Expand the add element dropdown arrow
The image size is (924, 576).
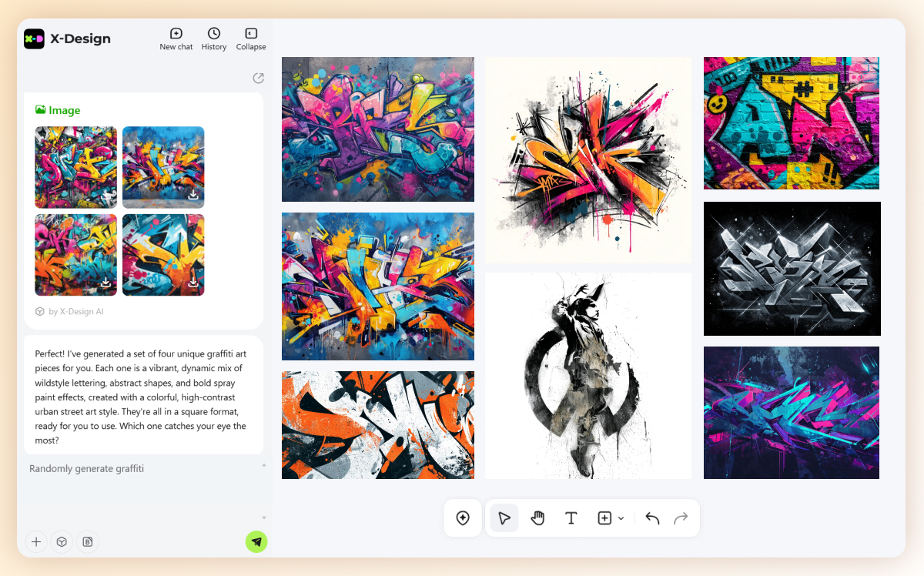621,519
